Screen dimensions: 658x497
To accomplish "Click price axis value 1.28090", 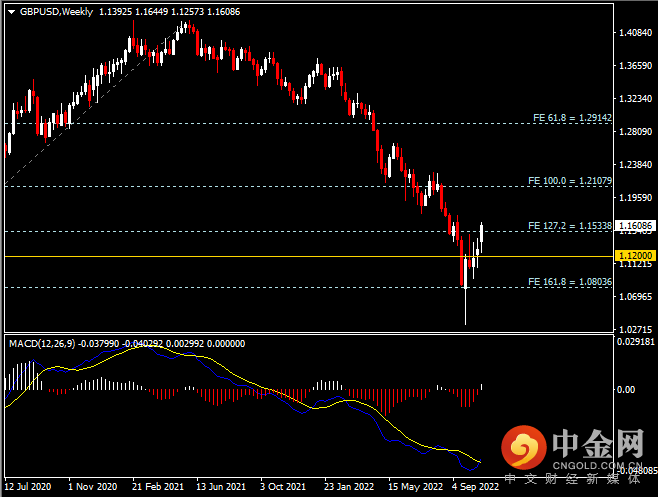I will coord(636,132).
